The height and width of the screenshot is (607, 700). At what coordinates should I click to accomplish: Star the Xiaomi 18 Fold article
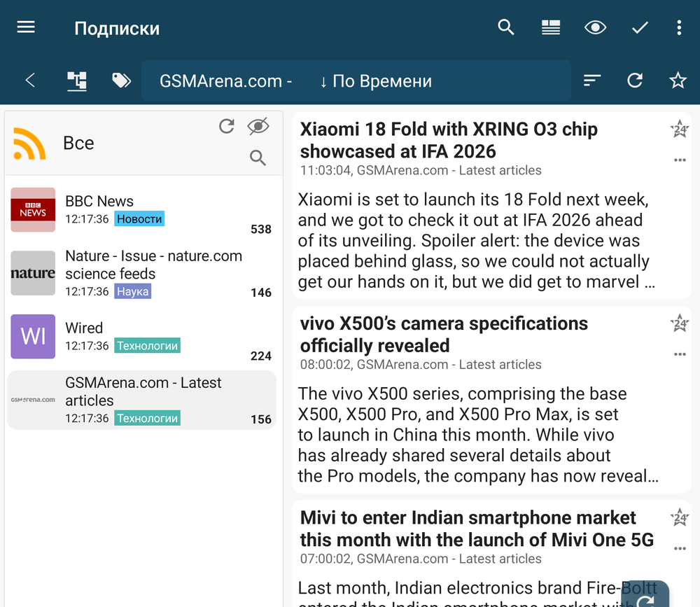[680, 130]
